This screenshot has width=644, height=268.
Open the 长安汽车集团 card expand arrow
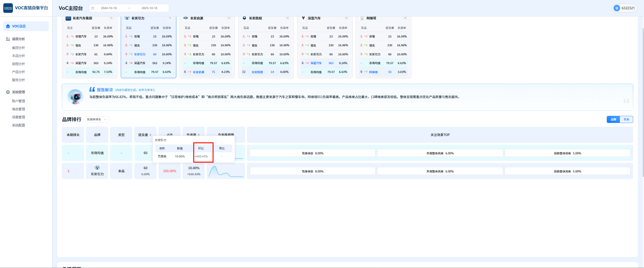pos(111,18)
